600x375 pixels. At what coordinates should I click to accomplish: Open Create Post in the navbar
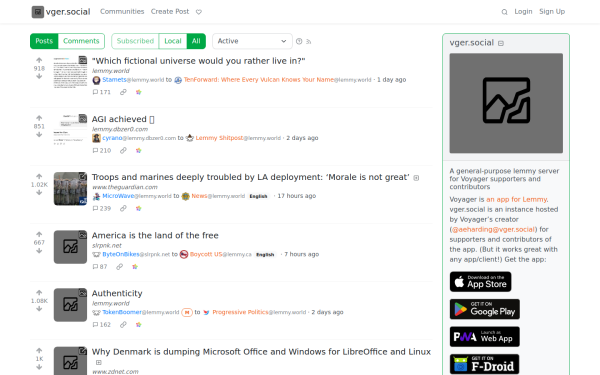pyautogui.click(x=170, y=11)
